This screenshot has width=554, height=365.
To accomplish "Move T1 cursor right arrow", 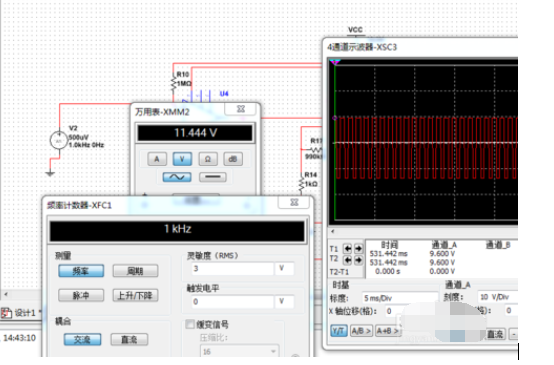I will coord(359,249).
